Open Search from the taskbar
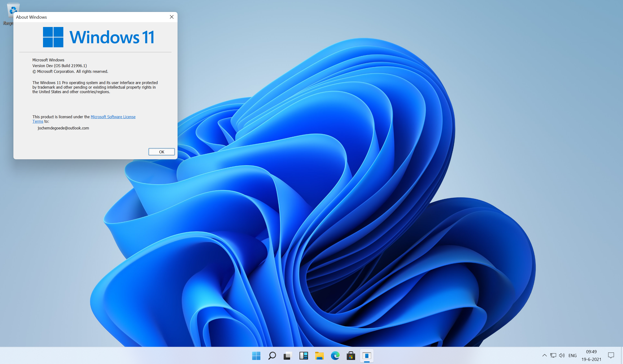Screen dimensions: 623x364 tap(272, 356)
